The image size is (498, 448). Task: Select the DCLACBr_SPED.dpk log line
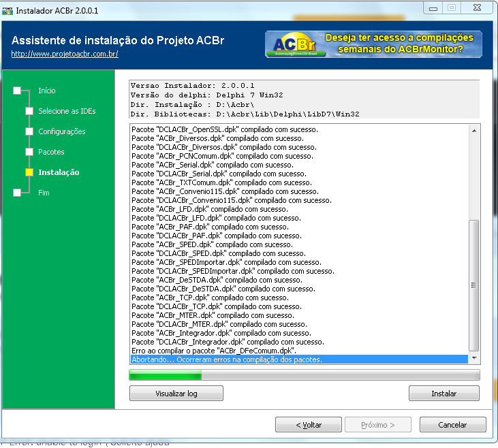coord(299,253)
